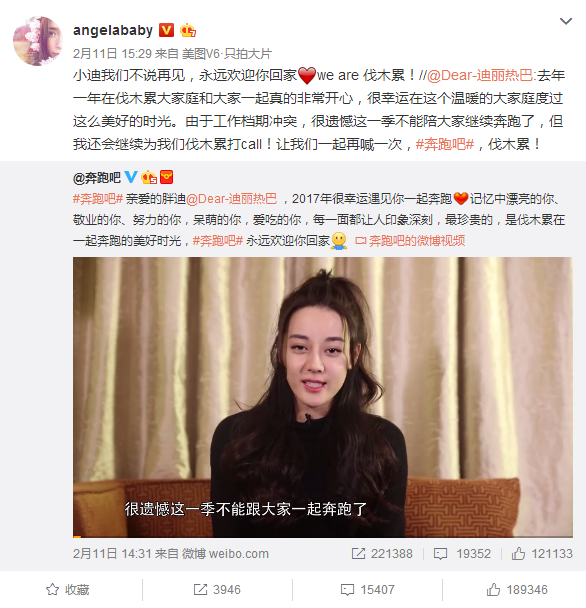Toggle the like button showing 189346
The width and height of the screenshot is (586, 608).
(x=517, y=589)
